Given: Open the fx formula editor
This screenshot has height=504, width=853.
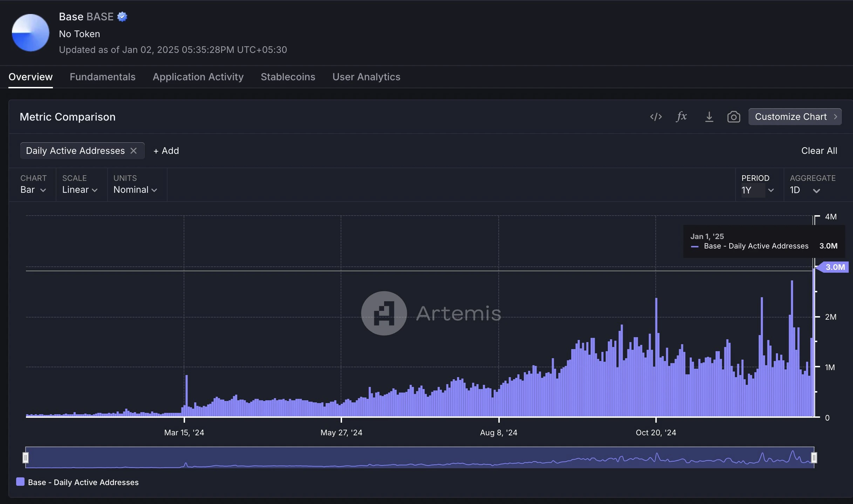Looking at the screenshot, I should click(x=681, y=116).
